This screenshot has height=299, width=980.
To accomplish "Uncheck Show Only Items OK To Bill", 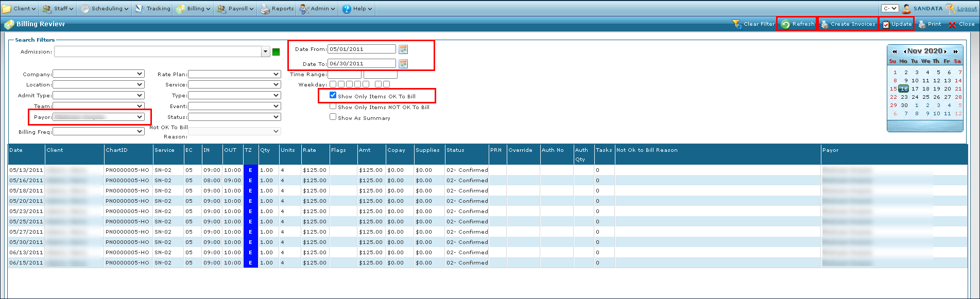I will (333, 95).
